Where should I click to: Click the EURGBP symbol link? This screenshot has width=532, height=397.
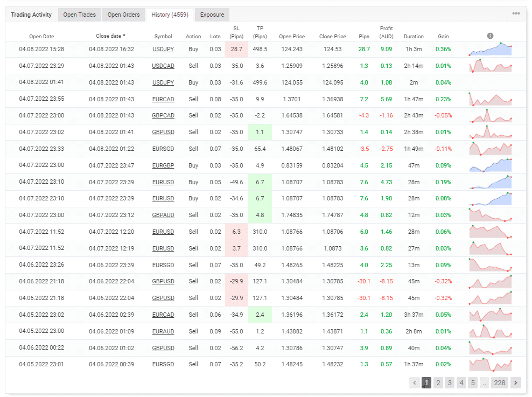tap(163, 165)
